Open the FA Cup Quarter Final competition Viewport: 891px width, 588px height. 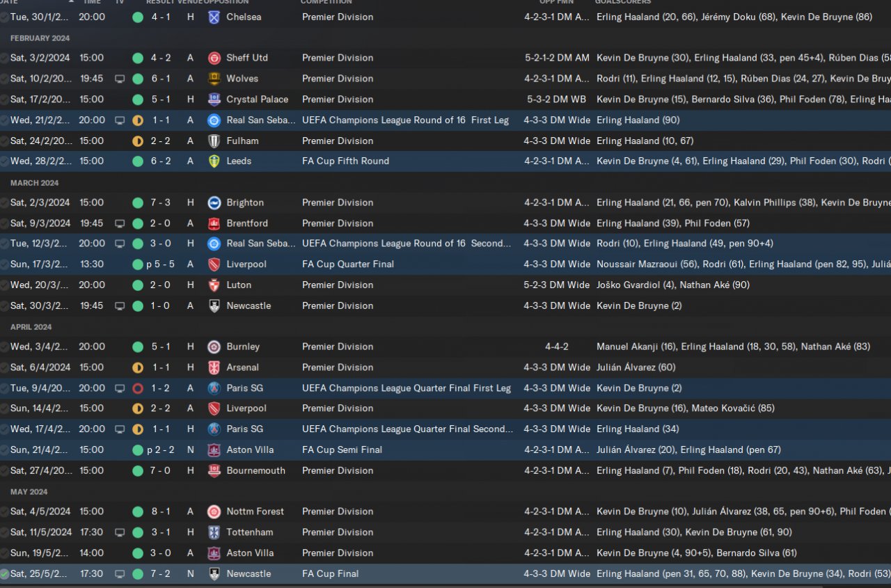coord(348,264)
